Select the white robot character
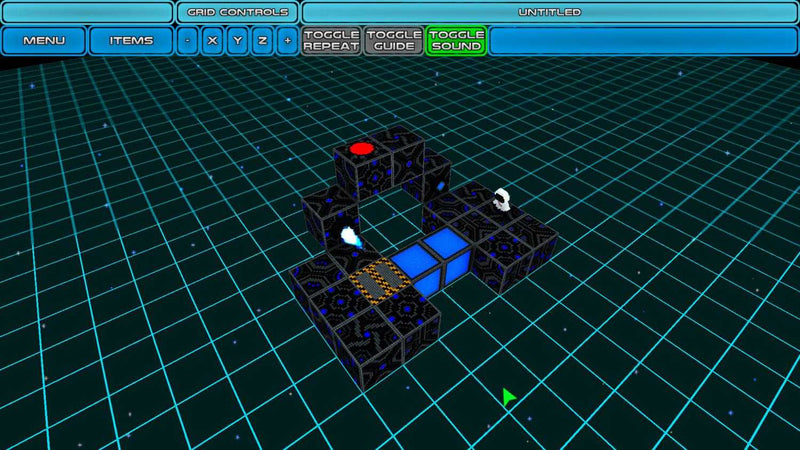Screen dimensions: 800x450 pyautogui.click(x=502, y=199)
